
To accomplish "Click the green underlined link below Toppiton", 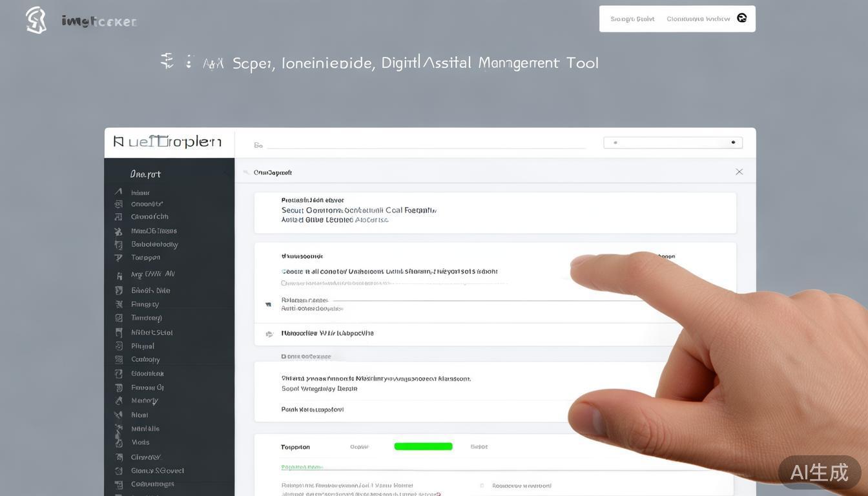I will point(302,467).
